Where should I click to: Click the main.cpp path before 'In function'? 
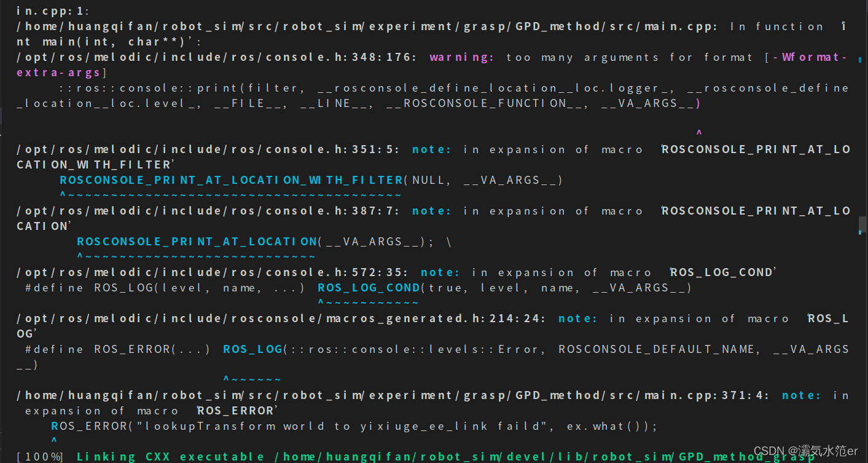pos(367,26)
